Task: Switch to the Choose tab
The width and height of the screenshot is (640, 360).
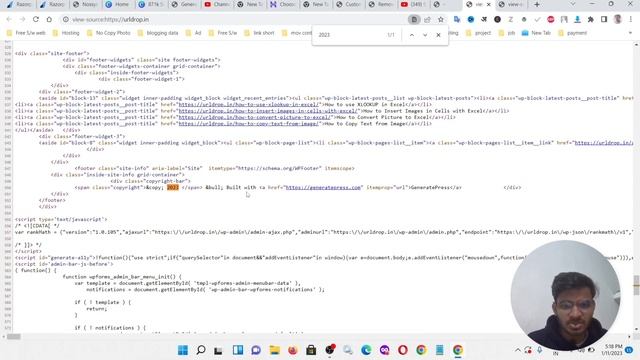Action: [x=283, y=4]
